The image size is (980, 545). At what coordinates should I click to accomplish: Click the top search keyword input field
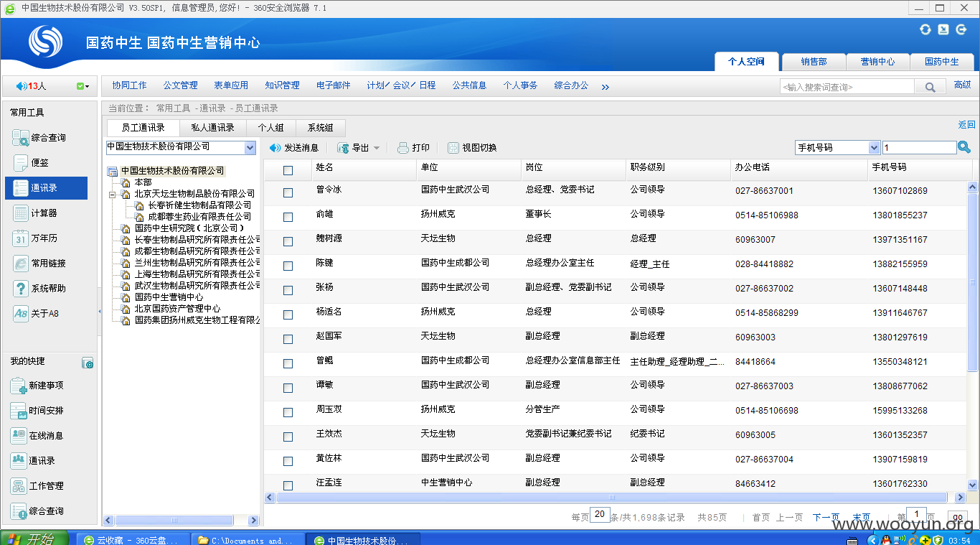pos(847,87)
